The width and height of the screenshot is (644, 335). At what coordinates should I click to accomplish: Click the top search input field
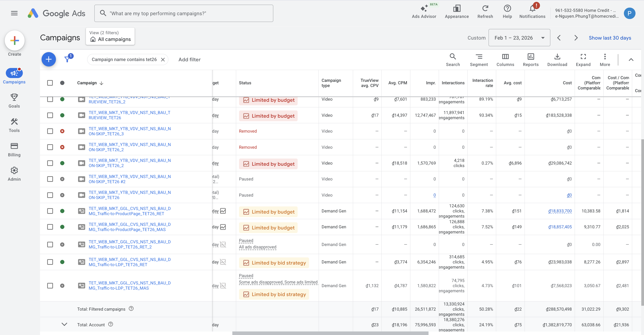coord(184,13)
